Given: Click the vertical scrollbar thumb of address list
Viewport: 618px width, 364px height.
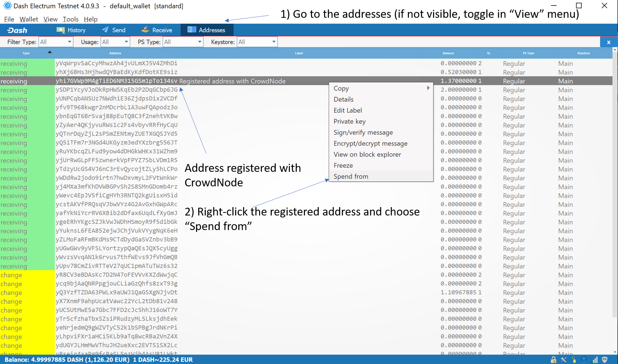Looking at the screenshot, I should click(x=615, y=184).
